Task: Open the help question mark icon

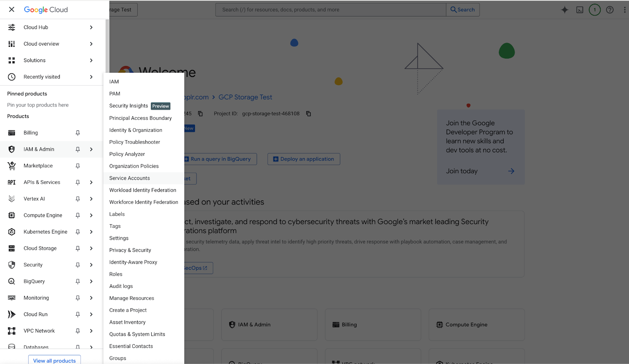Action: pyautogui.click(x=610, y=10)
